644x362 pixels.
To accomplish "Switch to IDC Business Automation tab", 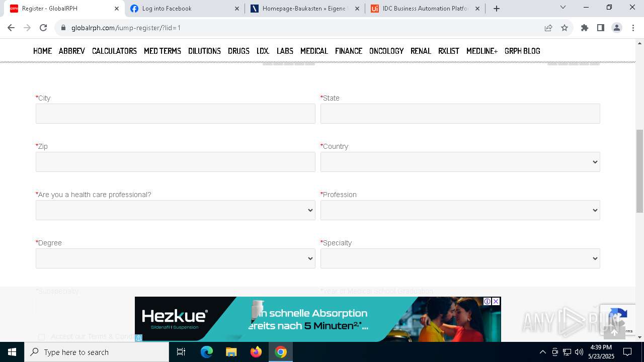I will (x=426, y=9).
